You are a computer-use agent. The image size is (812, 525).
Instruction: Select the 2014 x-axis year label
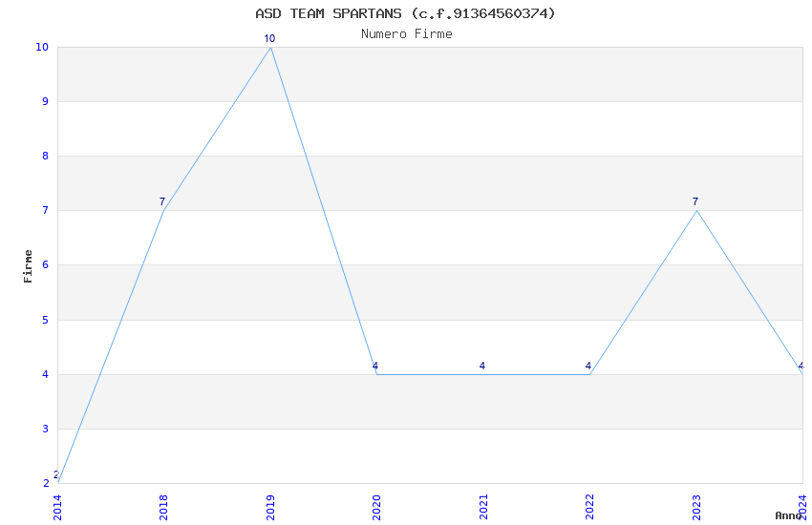click(57, 508)
